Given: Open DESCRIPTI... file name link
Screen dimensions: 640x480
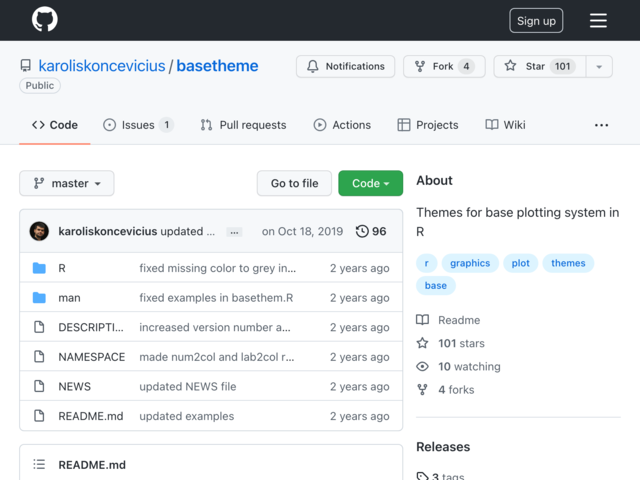Looking at the screenshot, I should tap(91, 327).
